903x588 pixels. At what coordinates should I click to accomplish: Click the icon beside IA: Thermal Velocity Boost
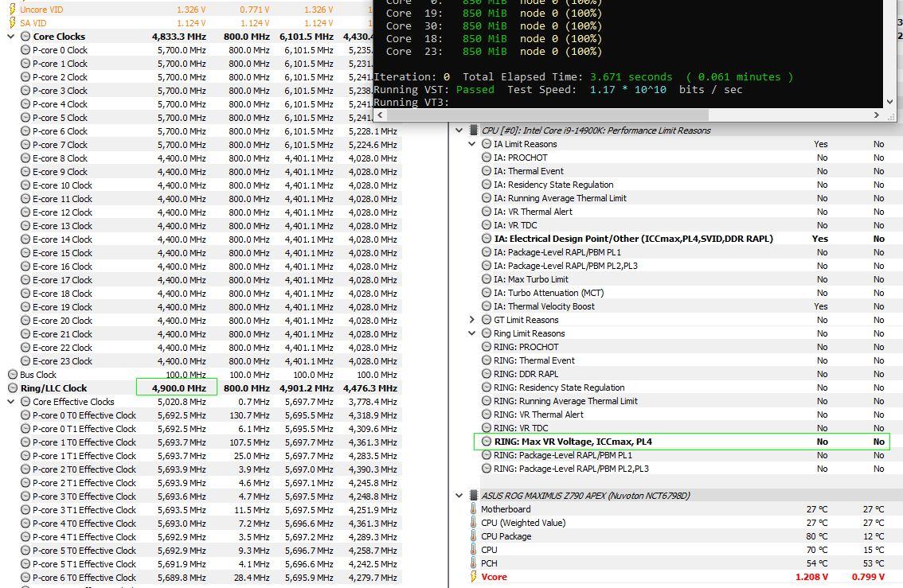tap(487, 306)
